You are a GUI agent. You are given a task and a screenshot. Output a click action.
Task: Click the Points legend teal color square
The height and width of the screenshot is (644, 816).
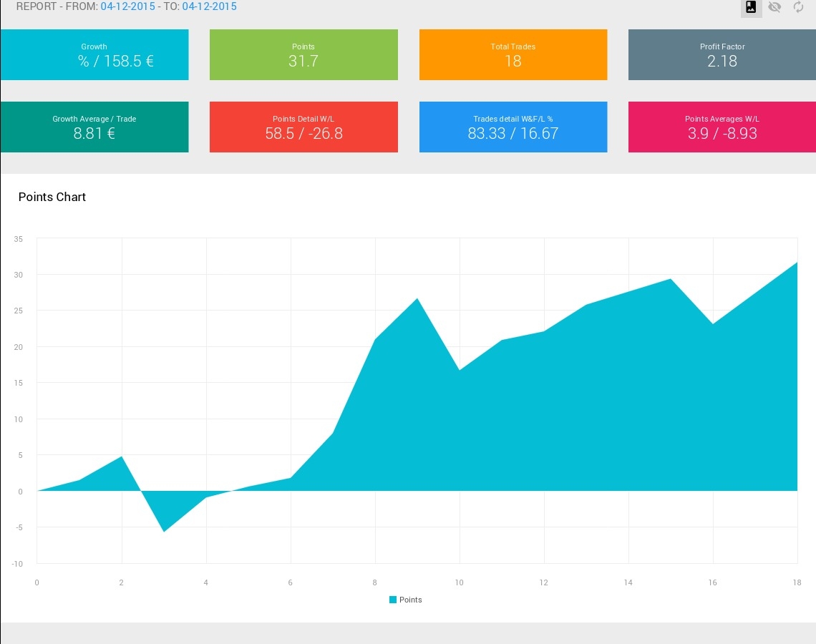click(x=393, y=600)
